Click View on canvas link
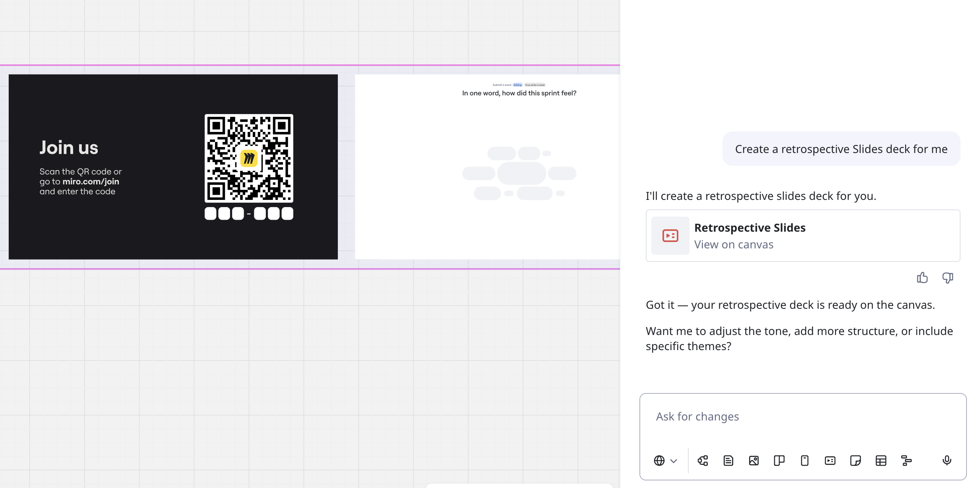980x488 pixels. point(734,244)
